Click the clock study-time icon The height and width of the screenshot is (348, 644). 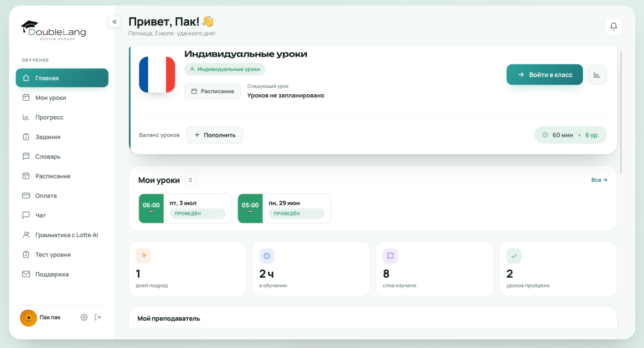267,256
